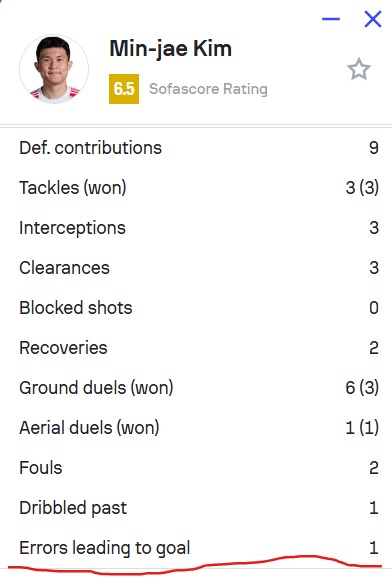Image resolution: width=392 pixels, height=583 pixels.
Task: Click Errors leading to goal label
Action: coord(105,548)
